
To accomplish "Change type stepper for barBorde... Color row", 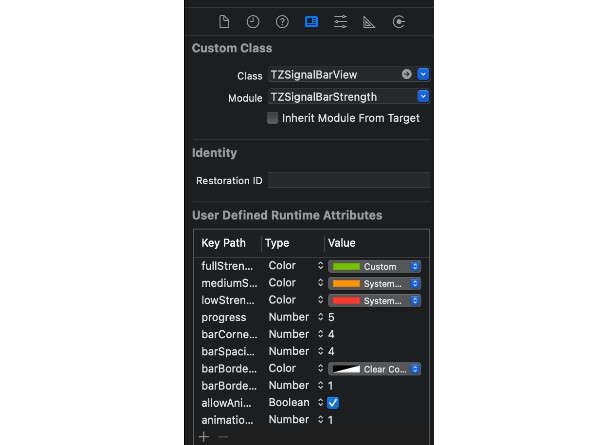I will tap(320, 368).
